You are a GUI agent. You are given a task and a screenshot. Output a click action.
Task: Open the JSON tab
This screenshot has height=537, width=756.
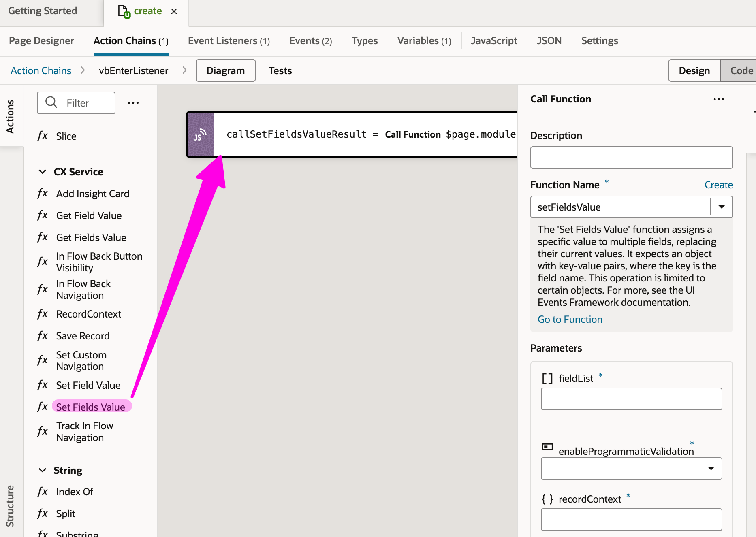click(x=549, y=41)
